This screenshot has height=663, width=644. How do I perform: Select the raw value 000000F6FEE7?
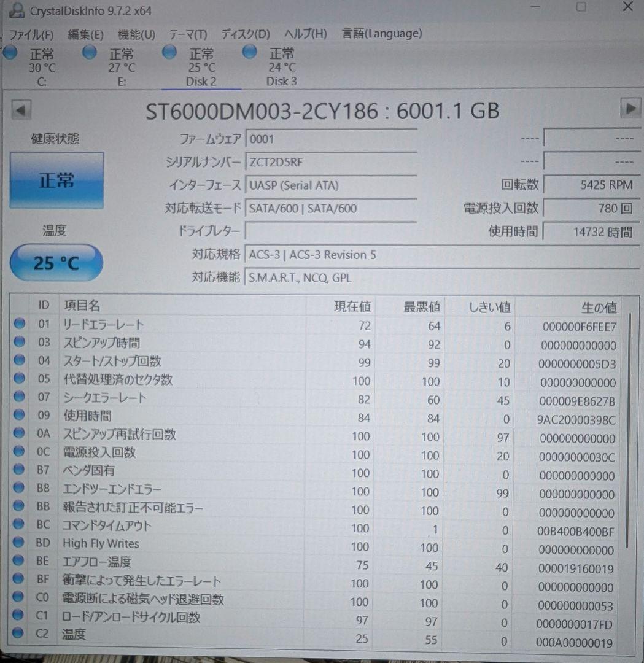click(x=580, y=327)
